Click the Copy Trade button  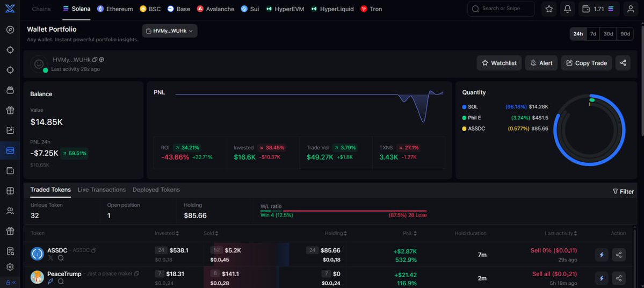(587, 63)
